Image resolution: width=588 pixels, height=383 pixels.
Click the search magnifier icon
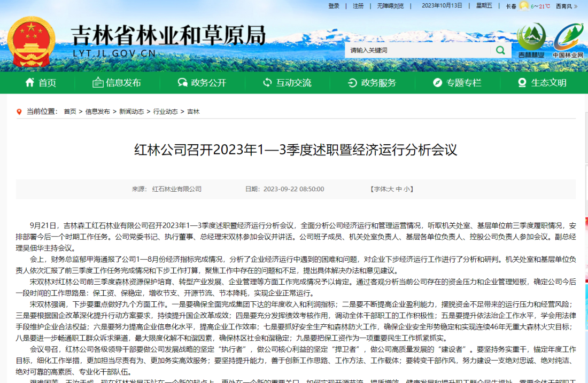pyautogui.click(x=500, y=50)
